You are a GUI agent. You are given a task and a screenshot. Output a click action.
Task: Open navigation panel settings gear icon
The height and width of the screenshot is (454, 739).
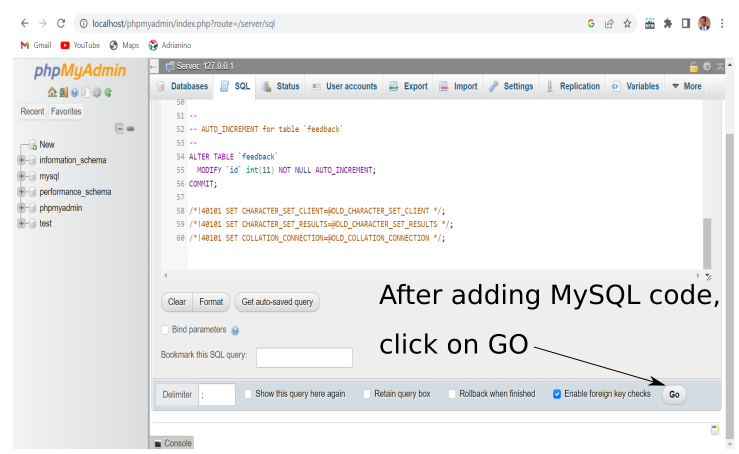tap(97, 92)
